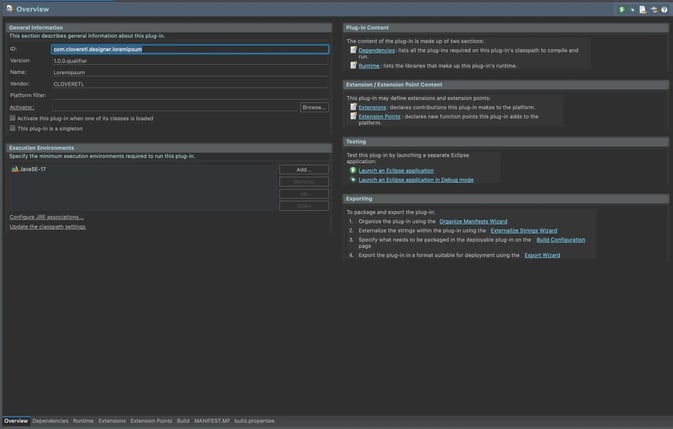Click green run icon beside Launch an Eclipse application
The height and width of the screenshot is (429, 673).
point(353,170)
